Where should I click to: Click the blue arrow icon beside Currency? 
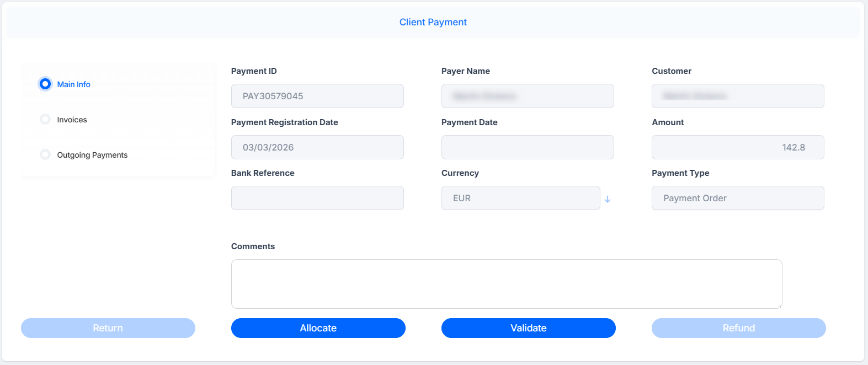click(x=608, y=199)
